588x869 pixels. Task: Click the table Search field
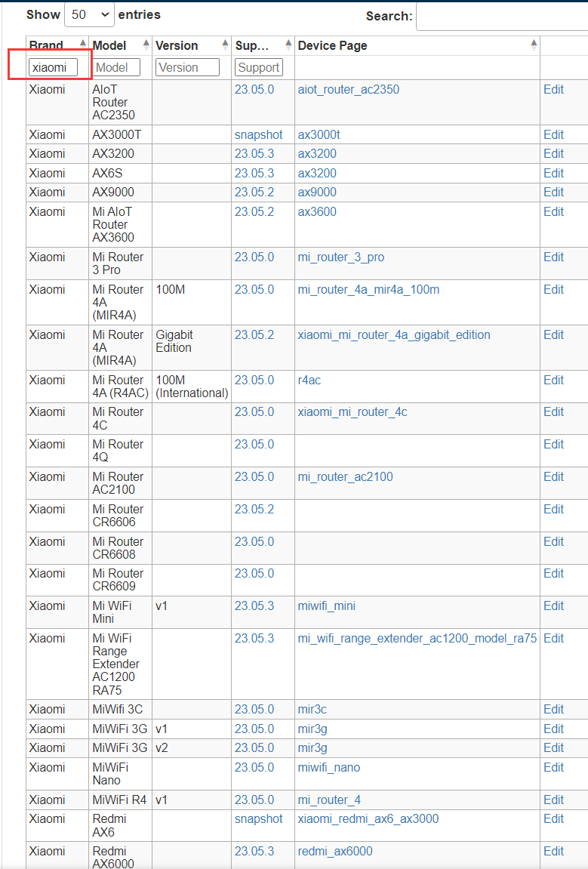(x=501, y=17)
